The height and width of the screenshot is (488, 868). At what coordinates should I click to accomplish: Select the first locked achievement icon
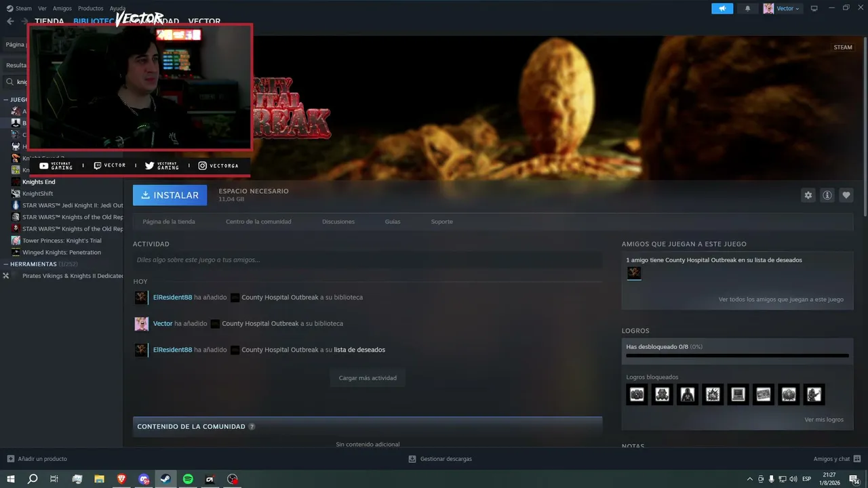click(637, 394)
